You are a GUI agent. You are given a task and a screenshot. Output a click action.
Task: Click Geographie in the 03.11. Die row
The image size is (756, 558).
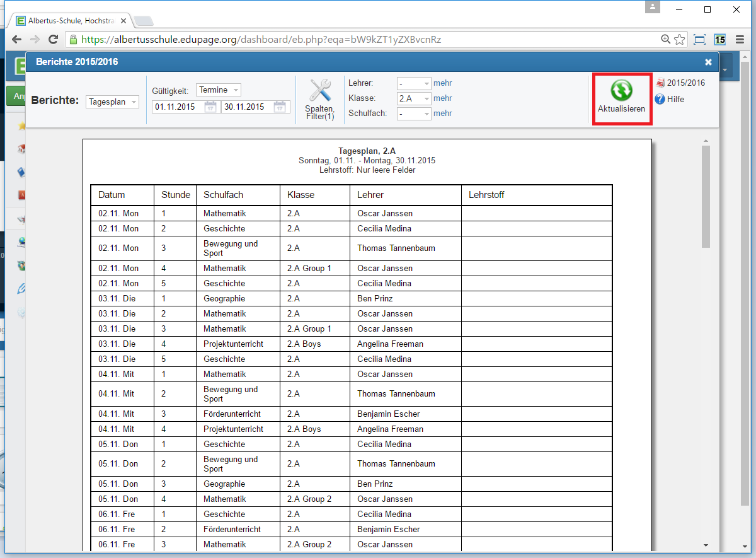click(224, 298)
